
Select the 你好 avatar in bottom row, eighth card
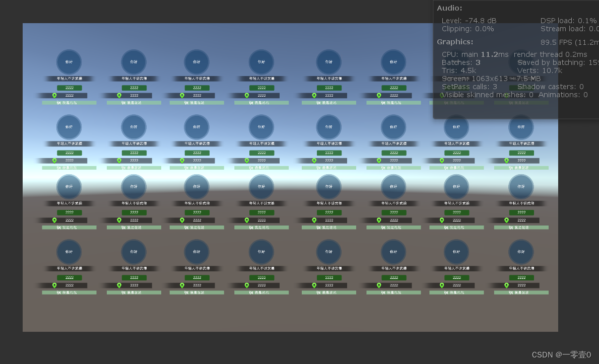click(521, 252)
